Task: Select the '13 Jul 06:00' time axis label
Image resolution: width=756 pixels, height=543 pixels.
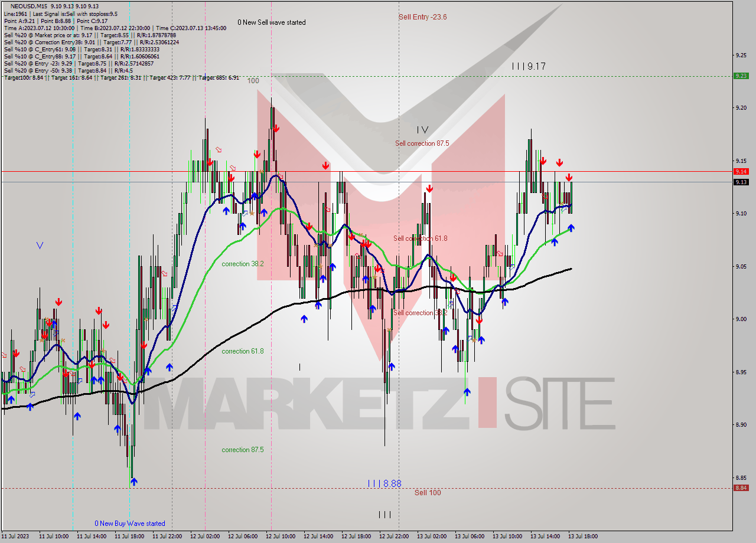Action: point(470,537)
